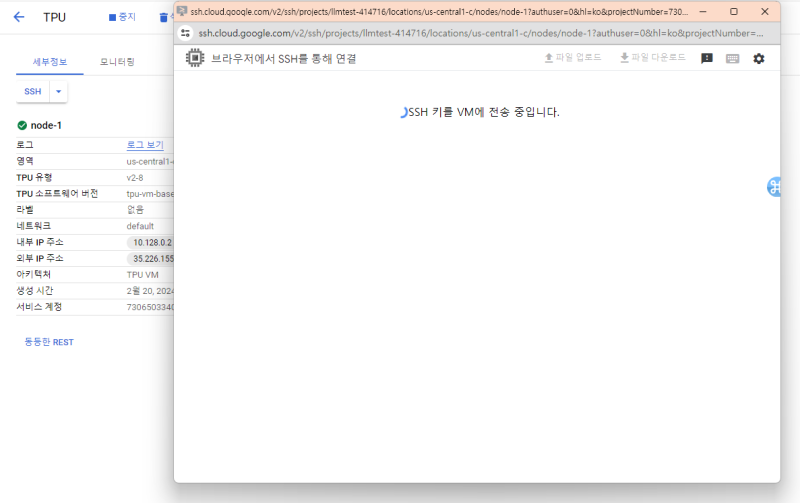Expand the SSH button dropdown arrow

coord(58,91)
